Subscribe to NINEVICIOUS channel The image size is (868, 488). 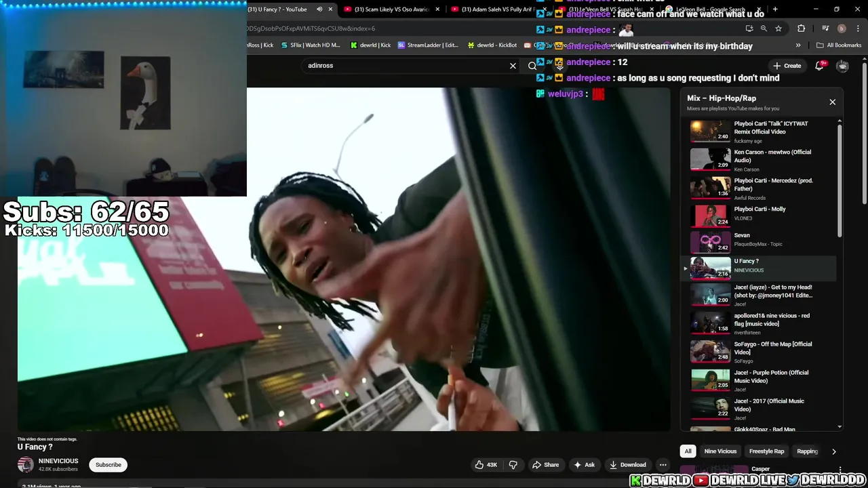[108, 465]
